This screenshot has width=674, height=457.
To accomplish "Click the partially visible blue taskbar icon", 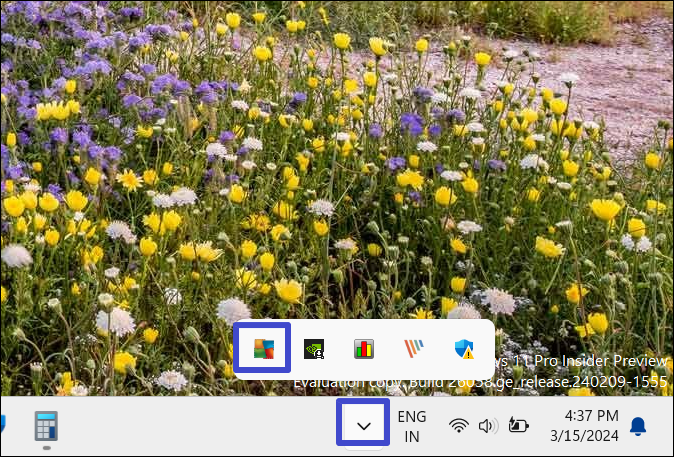I will click(3, 426).
